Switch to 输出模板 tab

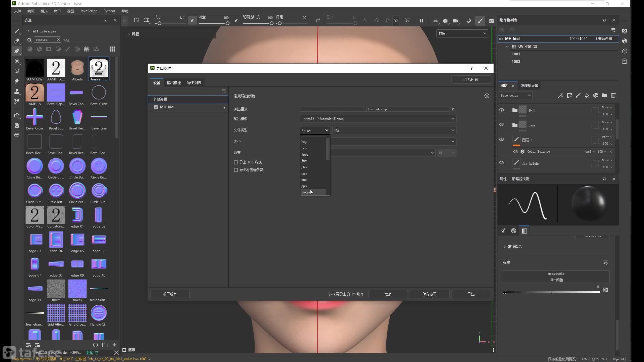pos(174,83)
